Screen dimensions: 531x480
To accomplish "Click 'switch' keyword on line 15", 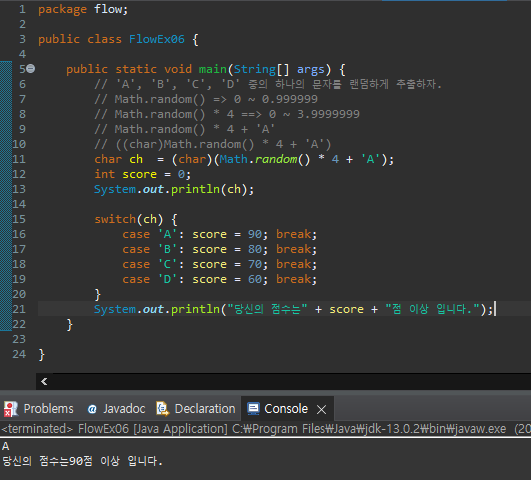I will [115, 219].
